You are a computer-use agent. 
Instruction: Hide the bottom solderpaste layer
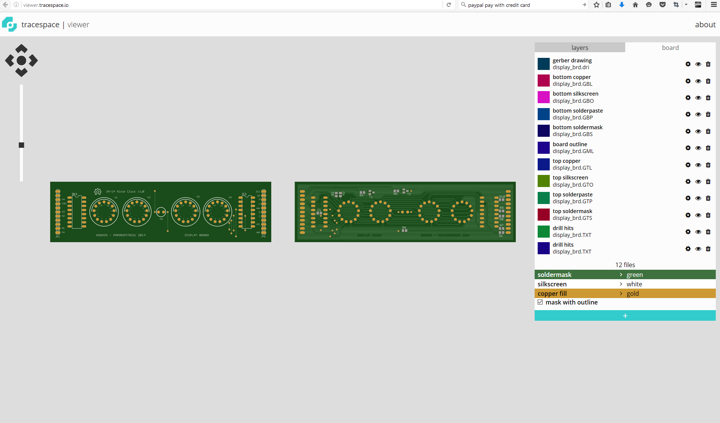[698, 114]
